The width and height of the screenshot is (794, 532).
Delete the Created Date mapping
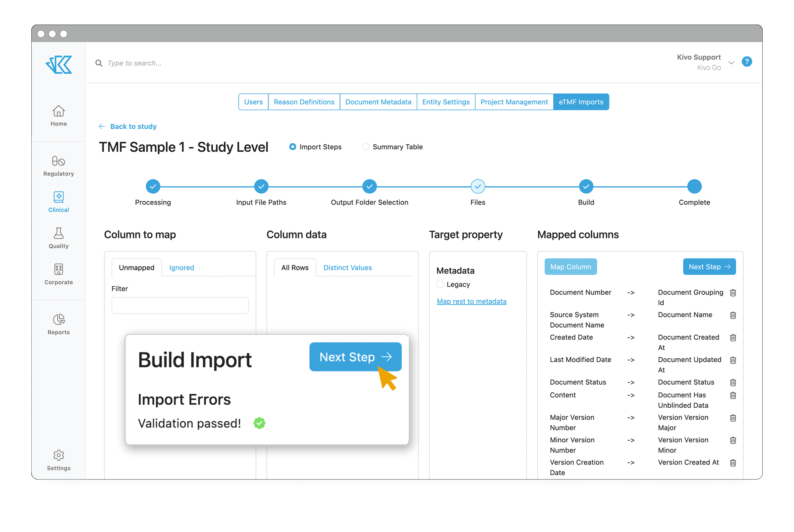coord(733,337)
